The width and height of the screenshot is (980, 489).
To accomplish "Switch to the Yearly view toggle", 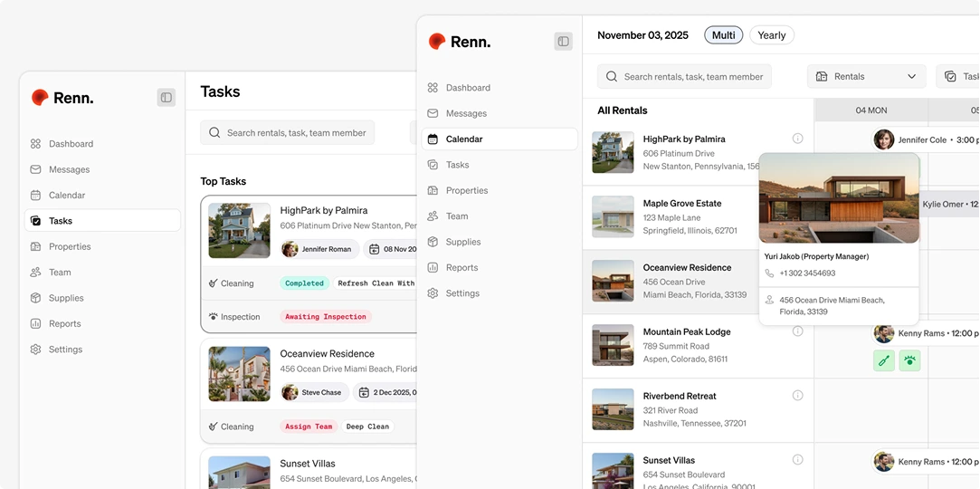I will [771, 35].
